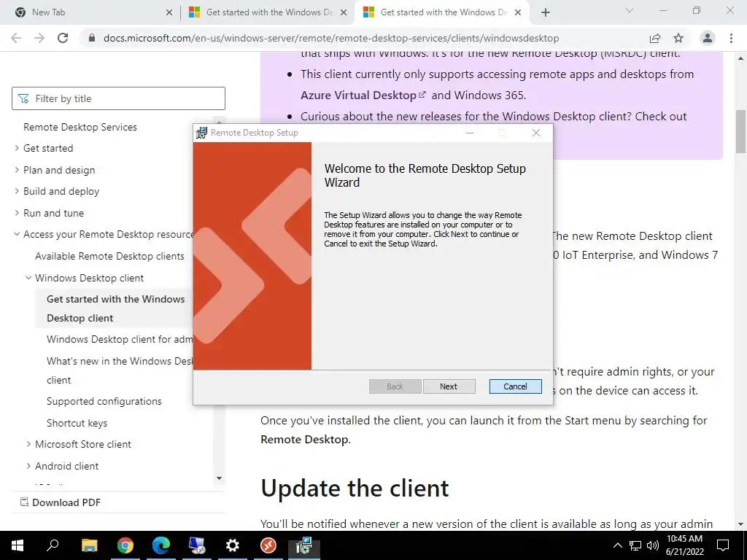Click the page scrollbar down arrow
The image size is (747, 560).
pos(740,524)
